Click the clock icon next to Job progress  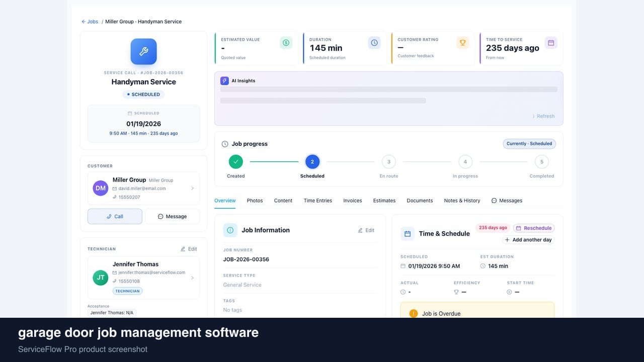(x=225, y=144)
